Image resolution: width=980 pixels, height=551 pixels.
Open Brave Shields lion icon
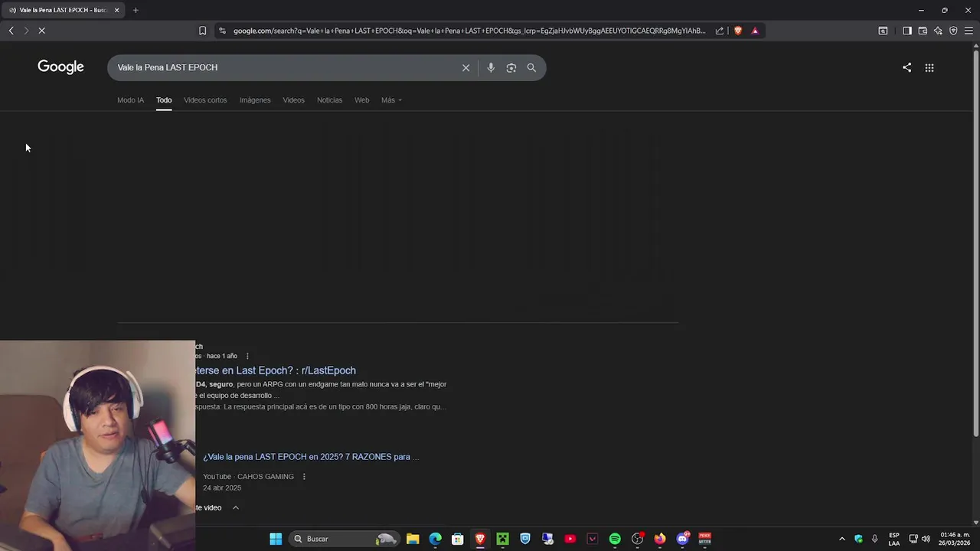(x=738, y=31)
